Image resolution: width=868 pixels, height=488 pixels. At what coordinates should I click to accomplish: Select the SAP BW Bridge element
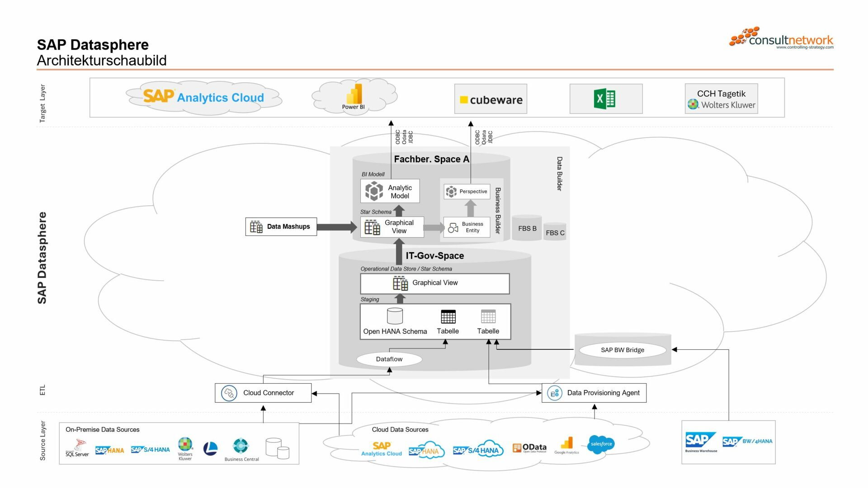(x=623, y=349)
